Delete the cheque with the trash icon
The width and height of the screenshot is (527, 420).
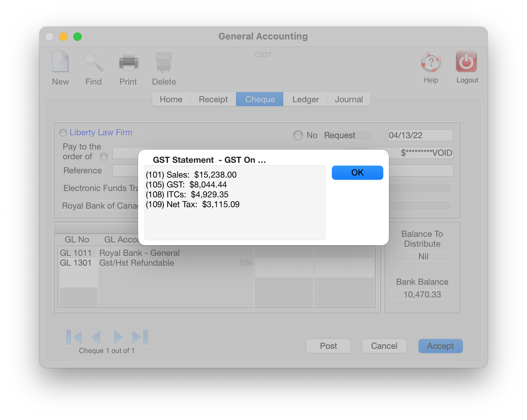click(163, 63)
